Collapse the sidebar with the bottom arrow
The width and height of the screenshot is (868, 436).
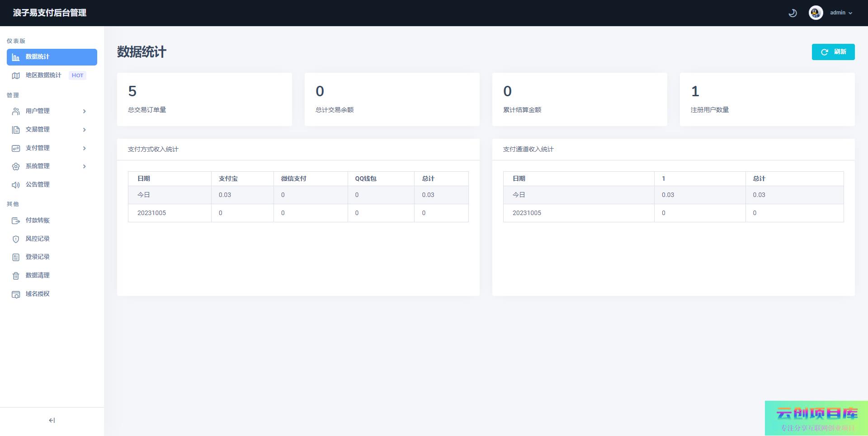pos(52,420)
